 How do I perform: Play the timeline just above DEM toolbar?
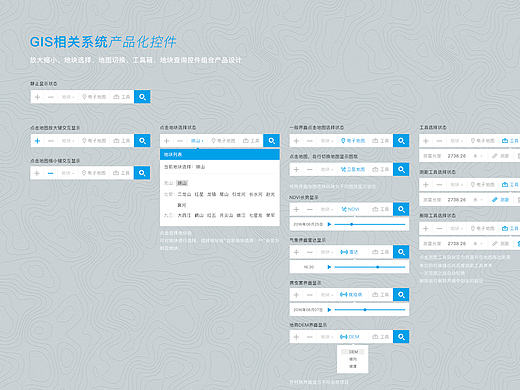[x=329, y=310]
